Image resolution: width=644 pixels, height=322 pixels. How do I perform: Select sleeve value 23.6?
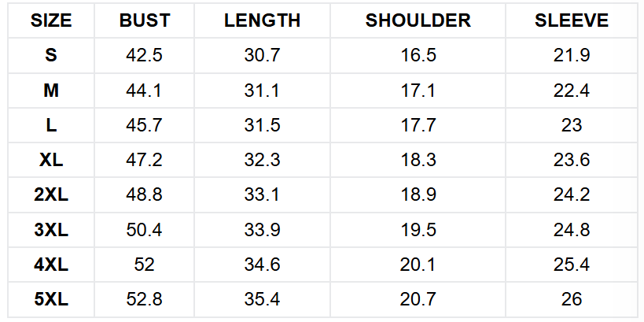(x=572, y=160)
